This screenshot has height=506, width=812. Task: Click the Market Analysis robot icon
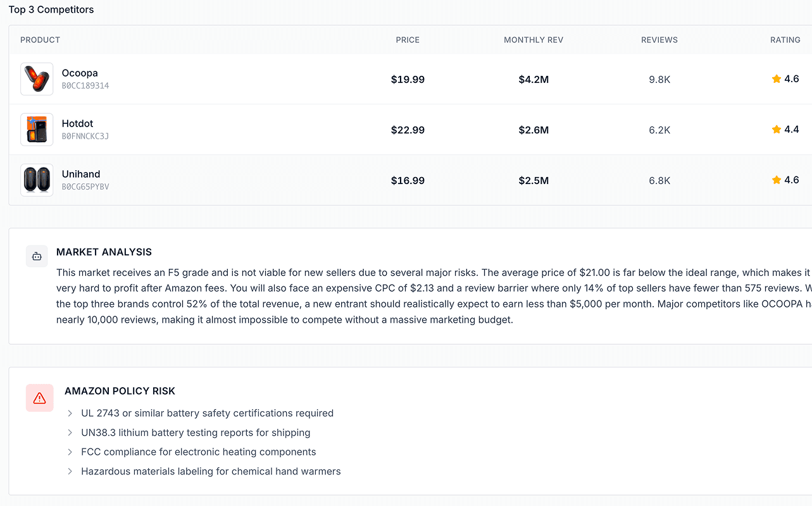37,256
